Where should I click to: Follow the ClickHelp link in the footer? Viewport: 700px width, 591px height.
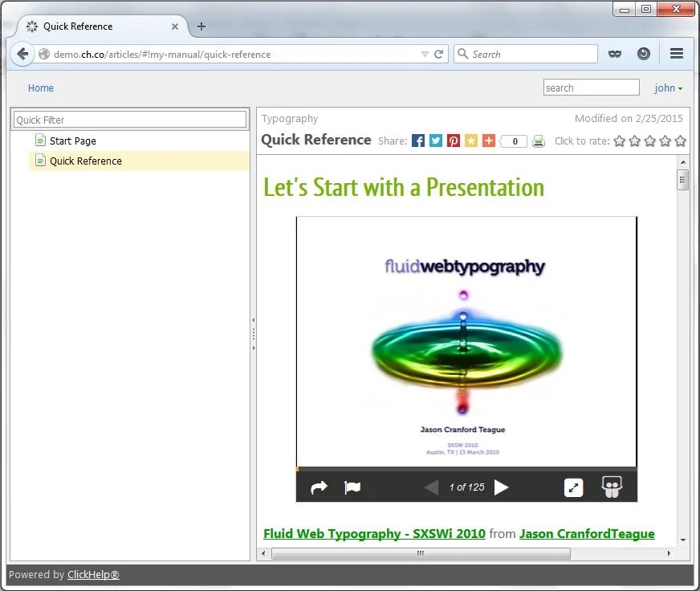(93, 574)
